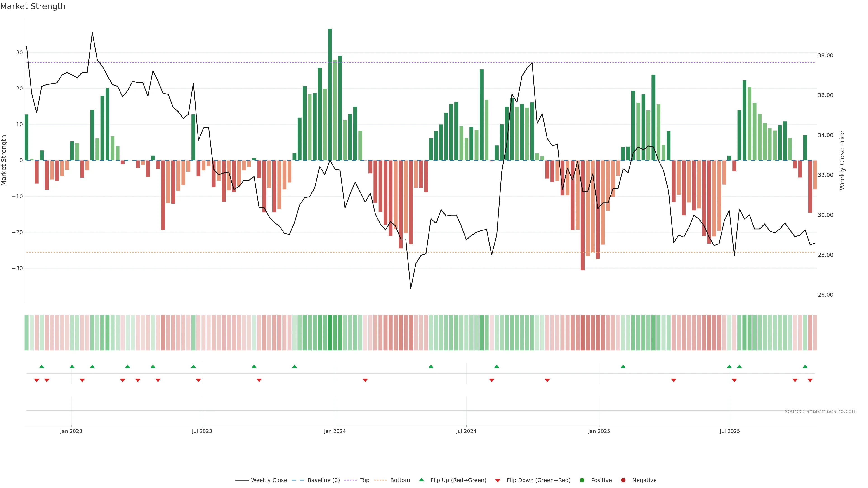Screen dimensions: 868x488
Task: Click the Jul 2025 x-axis label
Action: 729,431
